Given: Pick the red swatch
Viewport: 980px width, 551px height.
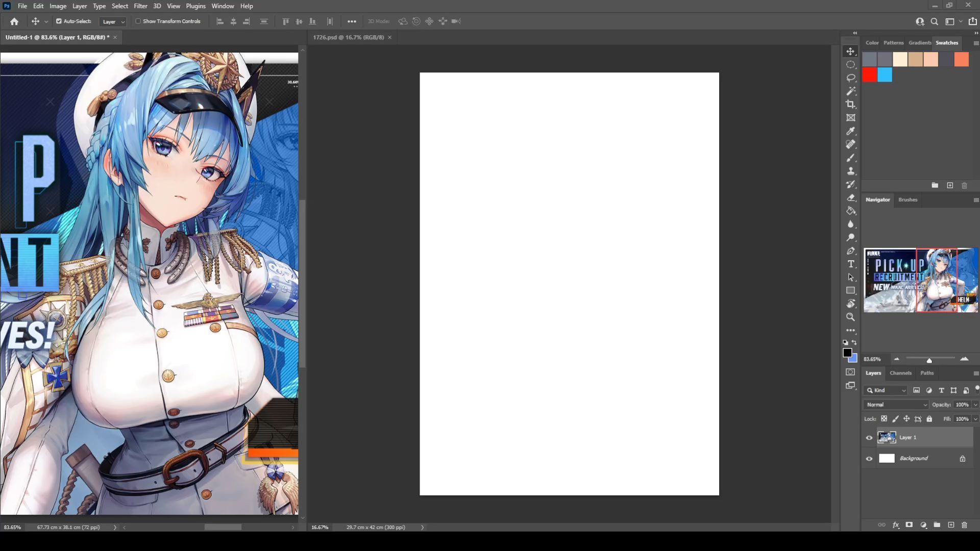Looking at the screenshot, I should click(870, 75).
